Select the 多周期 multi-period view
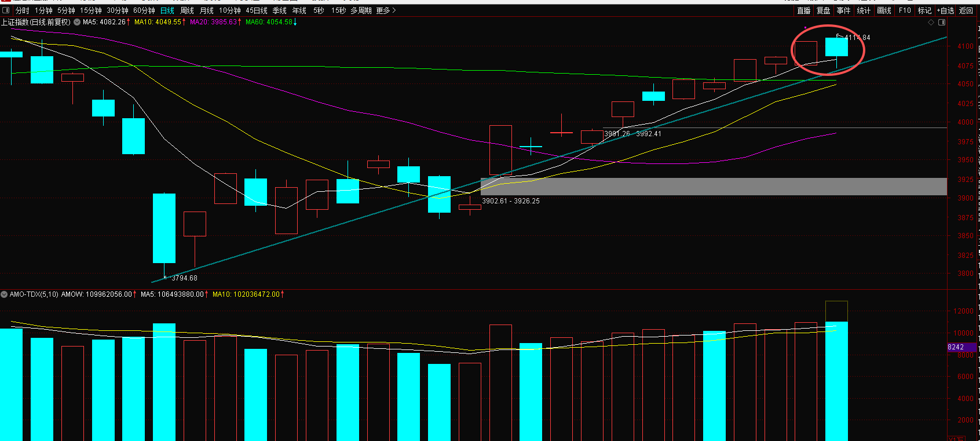The height and width of the screenshot is (441, 980). tap(361, 10)
